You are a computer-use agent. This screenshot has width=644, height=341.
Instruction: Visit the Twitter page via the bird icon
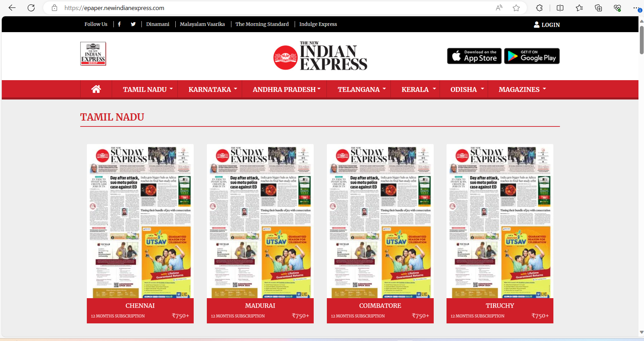pos(133,24)
